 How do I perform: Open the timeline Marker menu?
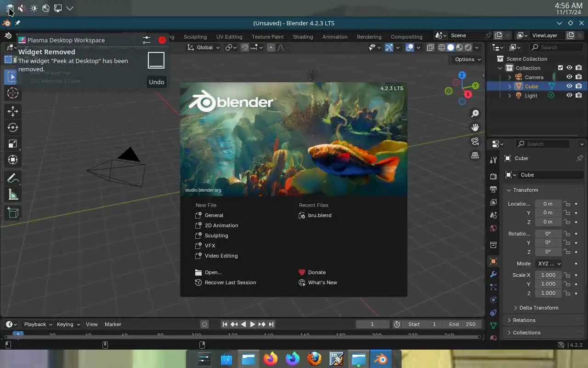(x=113, y=324)
